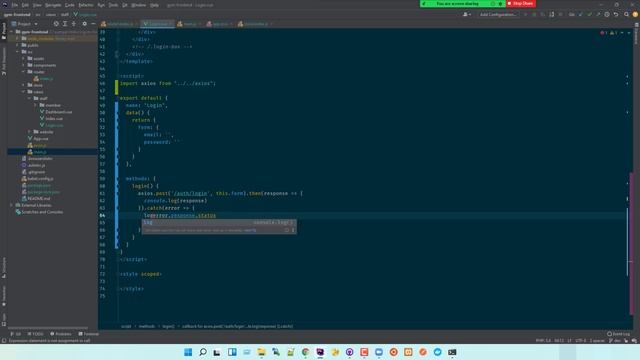Open the Code menu

70,5
